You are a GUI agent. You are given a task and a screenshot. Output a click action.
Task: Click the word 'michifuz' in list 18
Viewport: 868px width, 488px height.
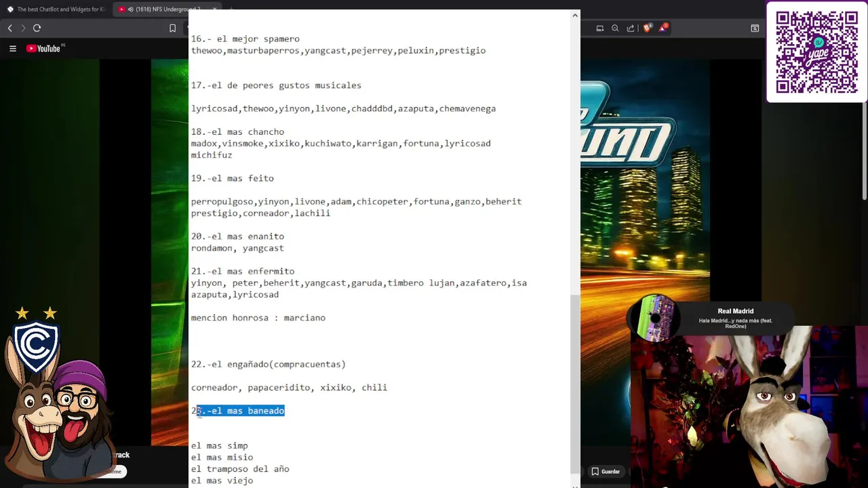212,155
